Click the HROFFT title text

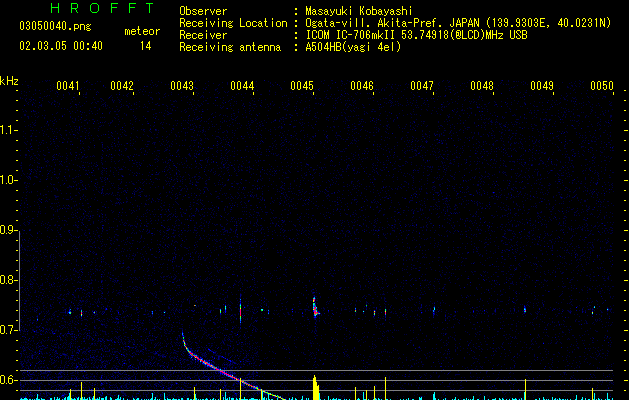pos(103,8)
